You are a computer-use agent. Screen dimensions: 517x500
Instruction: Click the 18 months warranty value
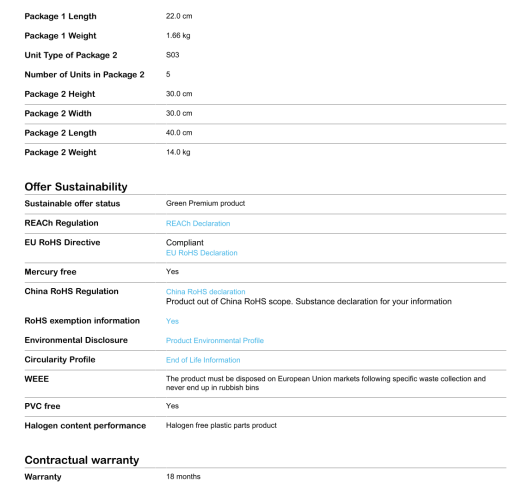[x=183, y=477]
